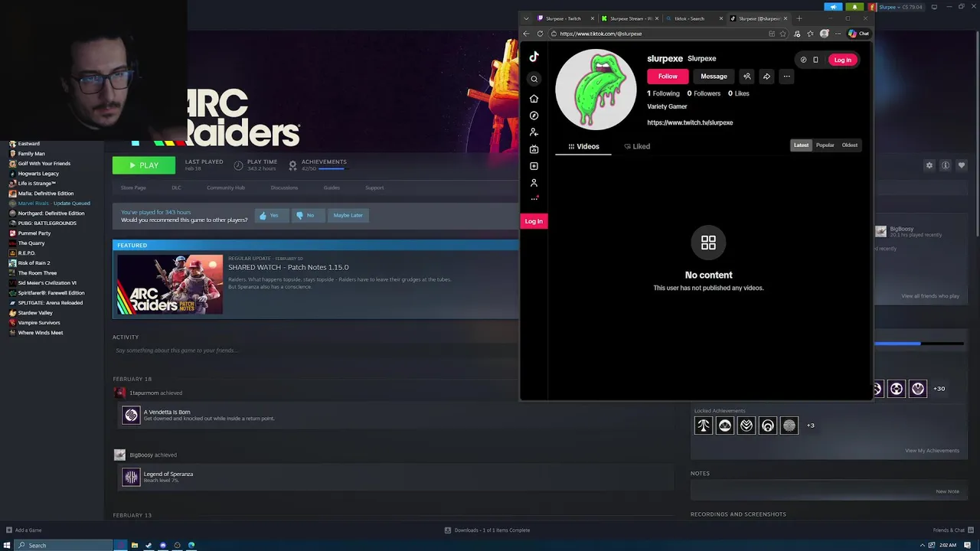Open the SHARED WATCH Patch Notes thumbnail
This screenshot has width=980, height=551.
pos(170,285)
